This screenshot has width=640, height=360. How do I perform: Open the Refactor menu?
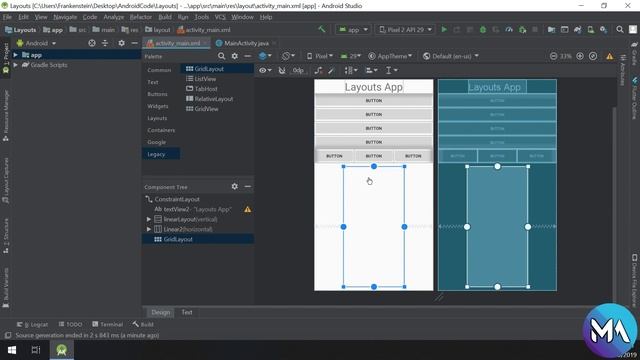tap(141, 17)
